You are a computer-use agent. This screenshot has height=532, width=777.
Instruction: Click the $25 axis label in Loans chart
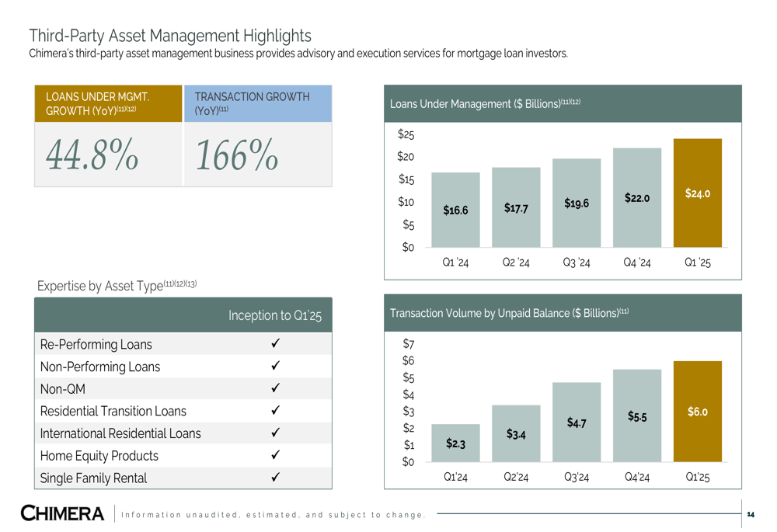click(406, 134)
